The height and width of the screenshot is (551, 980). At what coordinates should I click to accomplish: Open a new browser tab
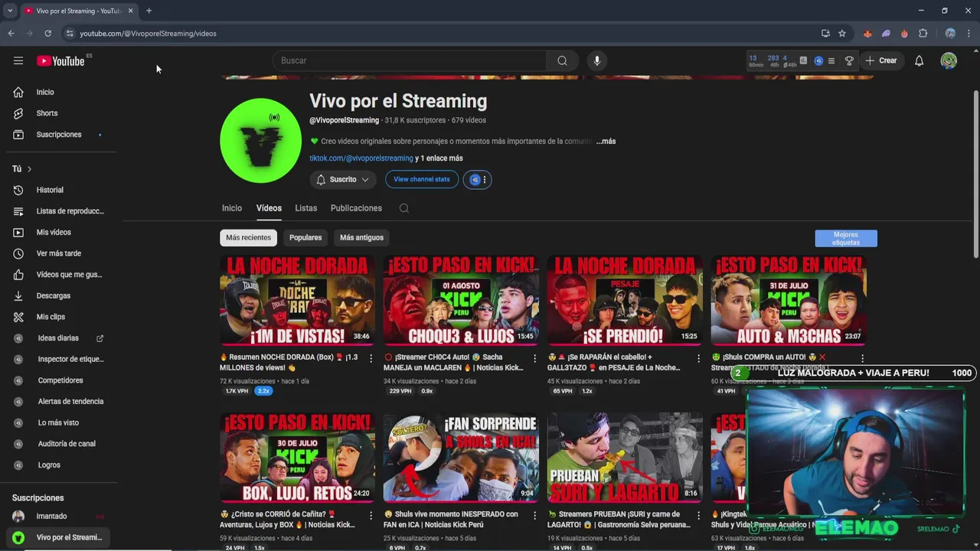pyautogui.click(x=149, y=11)
